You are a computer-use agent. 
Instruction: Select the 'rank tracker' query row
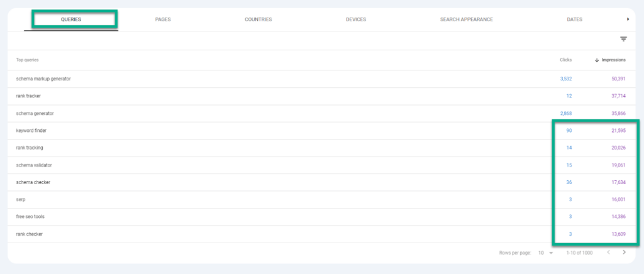28,96
